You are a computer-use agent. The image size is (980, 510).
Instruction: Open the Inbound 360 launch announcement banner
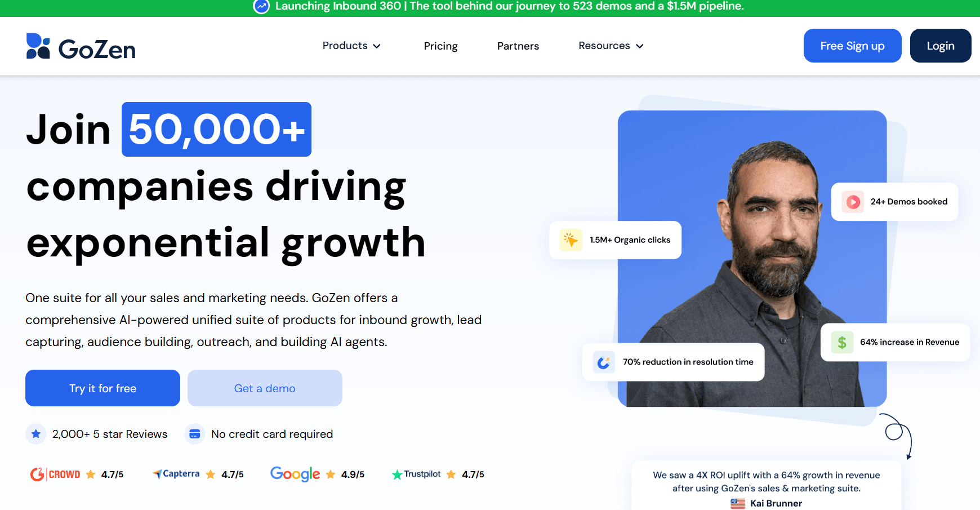498,7
